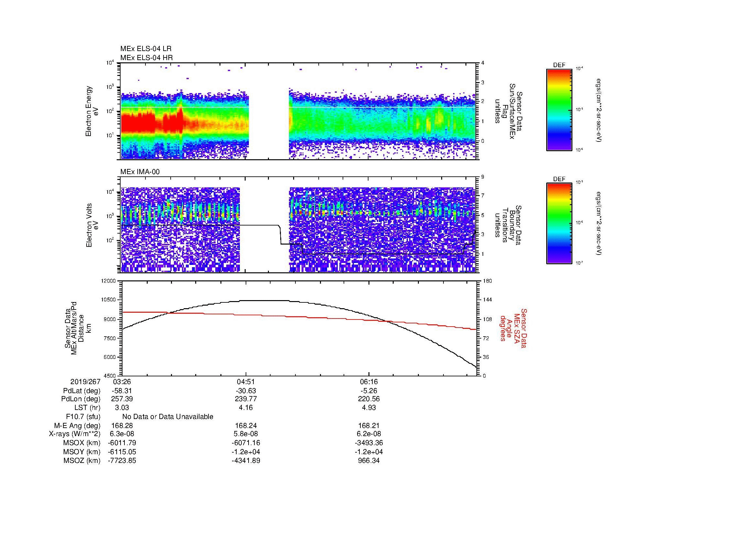Click the 180 degrees SZA axis tick label
The image size is (756, 534).
tap(487, 281)
